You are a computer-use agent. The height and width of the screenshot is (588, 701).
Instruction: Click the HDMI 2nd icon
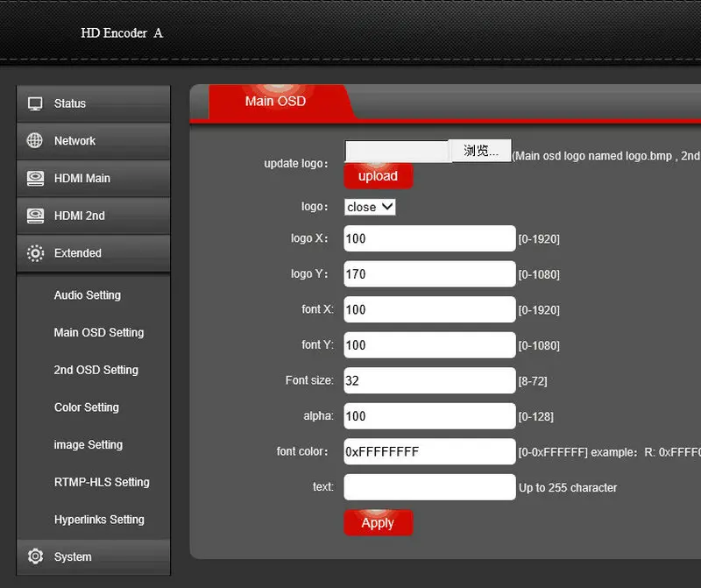click(35, 216)
